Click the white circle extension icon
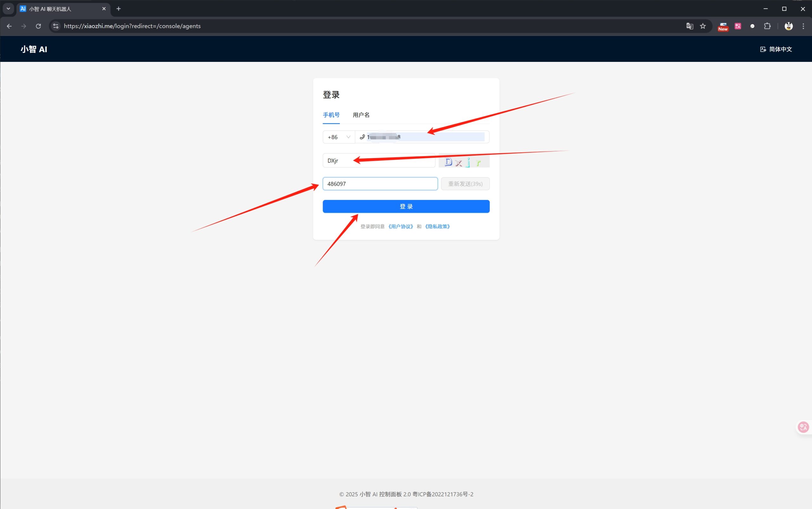 [752, 26]
